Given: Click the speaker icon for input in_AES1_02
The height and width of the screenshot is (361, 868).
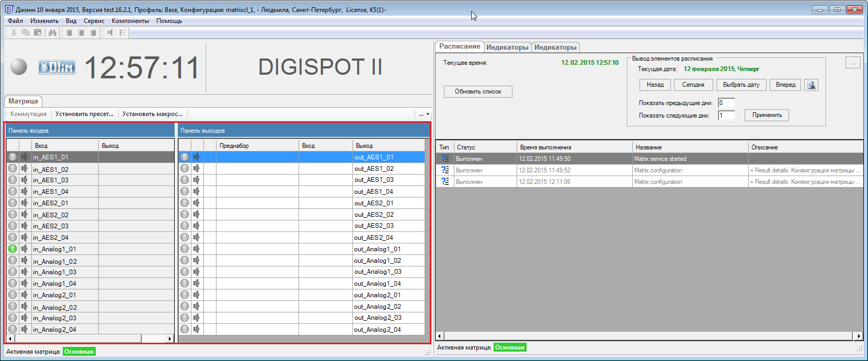Looking at the screenshot, I should tap(24, 169).
